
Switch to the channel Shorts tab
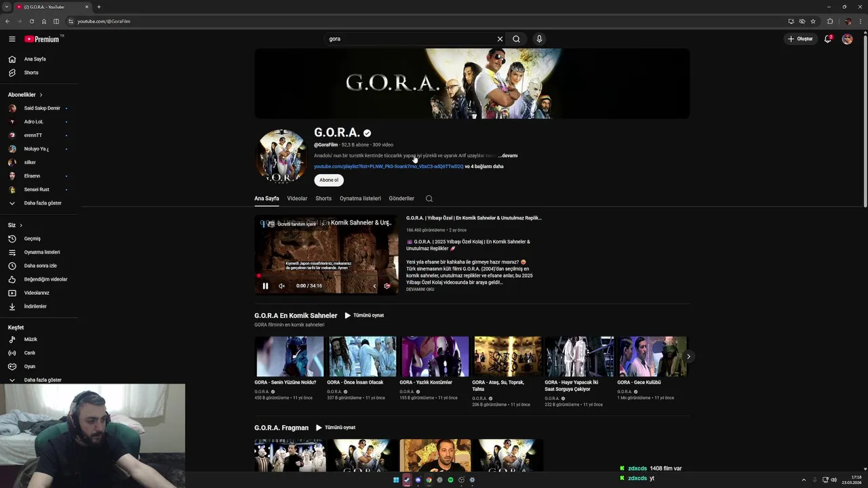(323, 199)
